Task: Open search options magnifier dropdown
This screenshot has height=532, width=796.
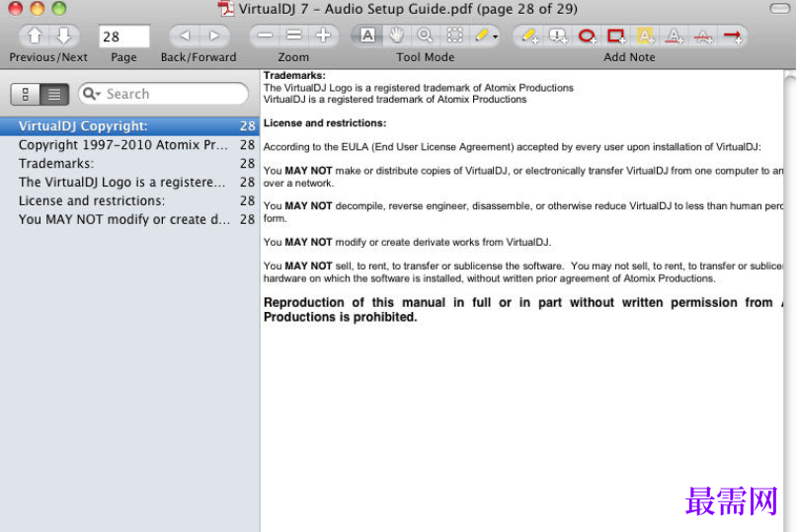Action: pyautogui.click(x=92, y=94)
